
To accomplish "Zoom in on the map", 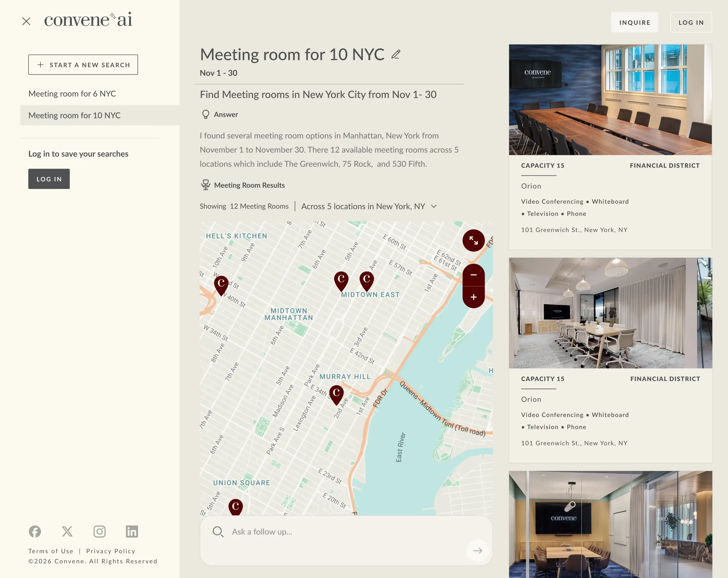I will click(473, 297).
